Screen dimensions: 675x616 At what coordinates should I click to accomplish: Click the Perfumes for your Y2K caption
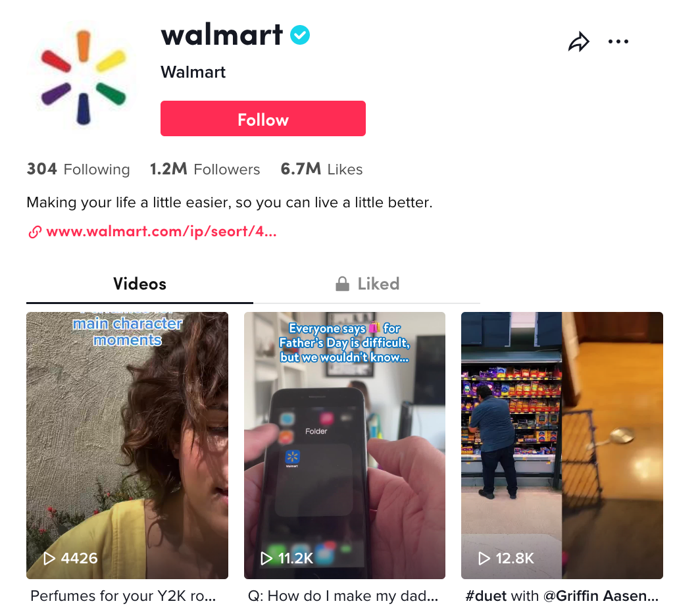[123, 596]
